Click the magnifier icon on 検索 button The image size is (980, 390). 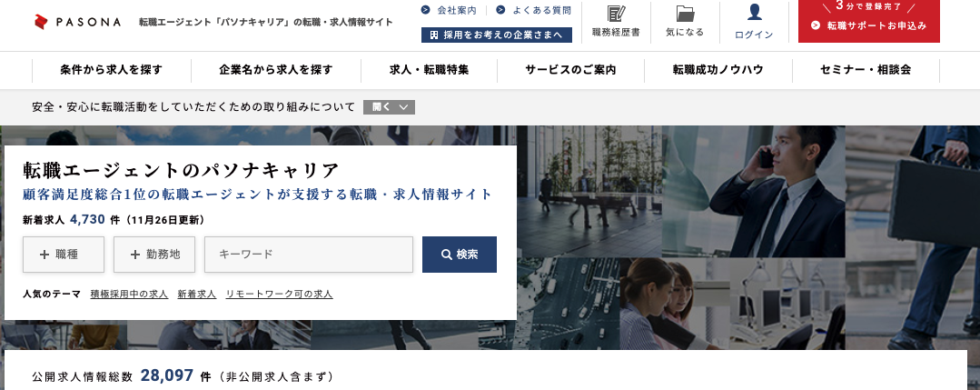pyautogui.click(x=446, y=255)
